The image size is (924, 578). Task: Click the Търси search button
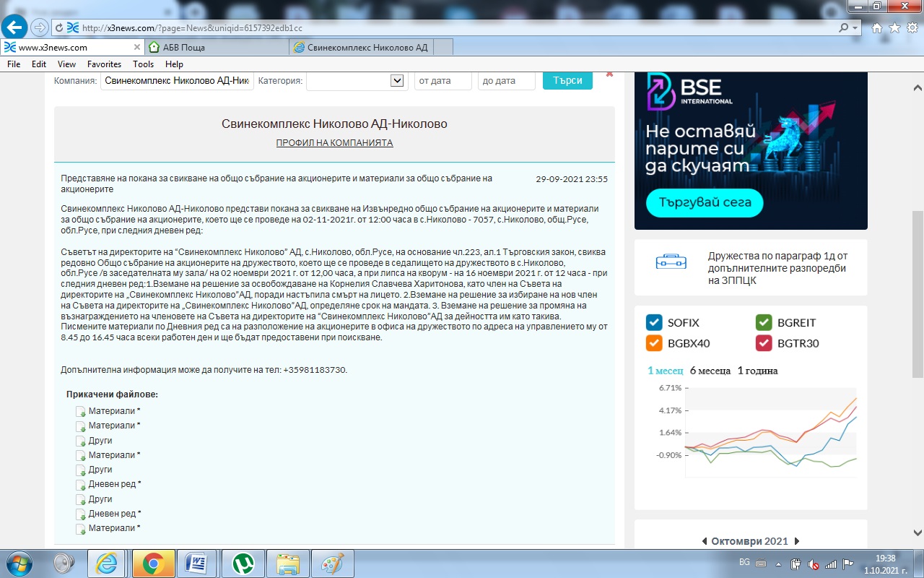pyautogui.click(x=567, y=80)
